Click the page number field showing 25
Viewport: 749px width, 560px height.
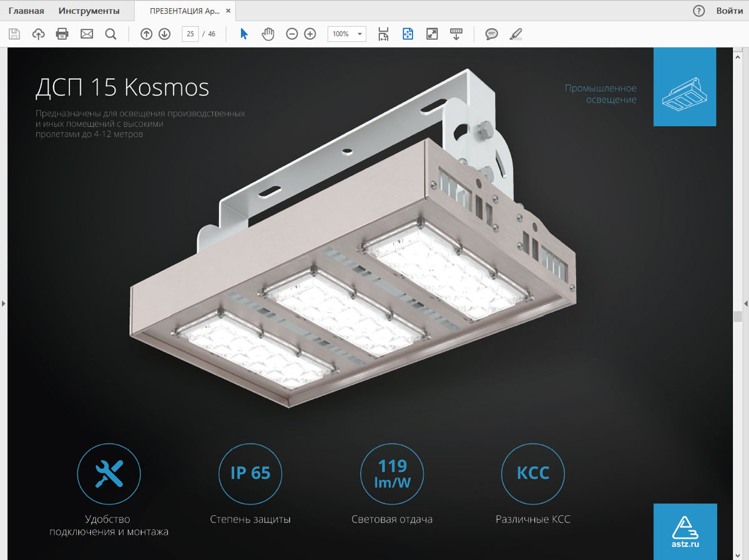point(190,34)
